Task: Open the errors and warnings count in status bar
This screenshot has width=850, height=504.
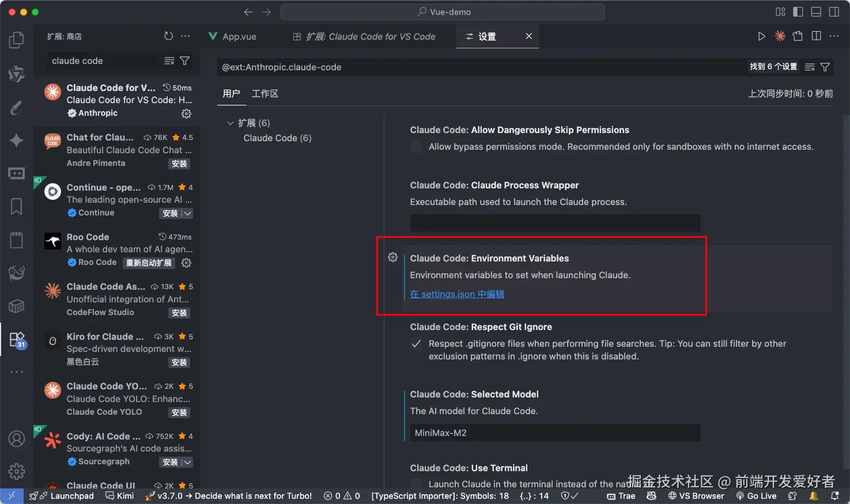Action: tap(342, 496)
